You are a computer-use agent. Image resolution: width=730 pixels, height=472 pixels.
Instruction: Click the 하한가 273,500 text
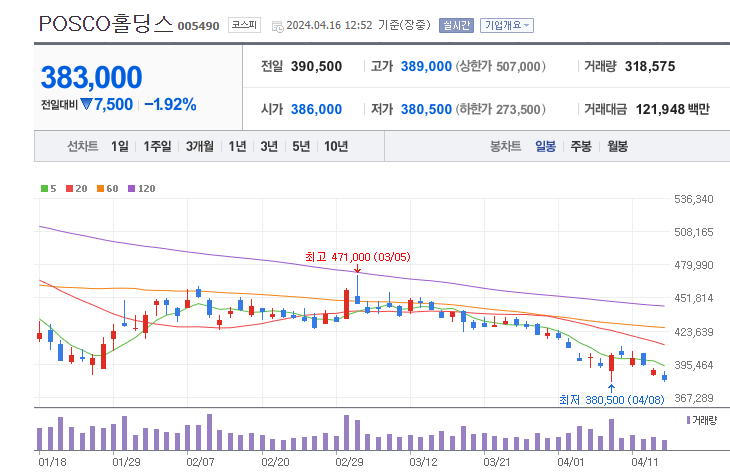[x=500, y=109]
